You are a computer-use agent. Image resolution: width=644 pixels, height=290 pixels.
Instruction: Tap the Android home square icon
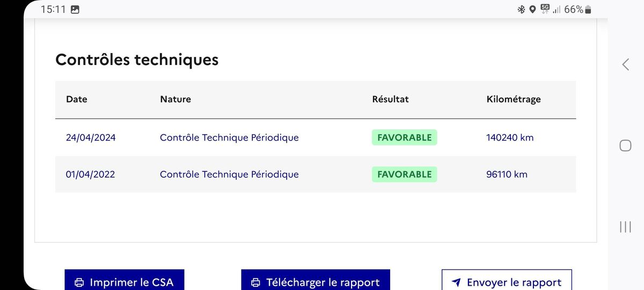coord(625,146)
